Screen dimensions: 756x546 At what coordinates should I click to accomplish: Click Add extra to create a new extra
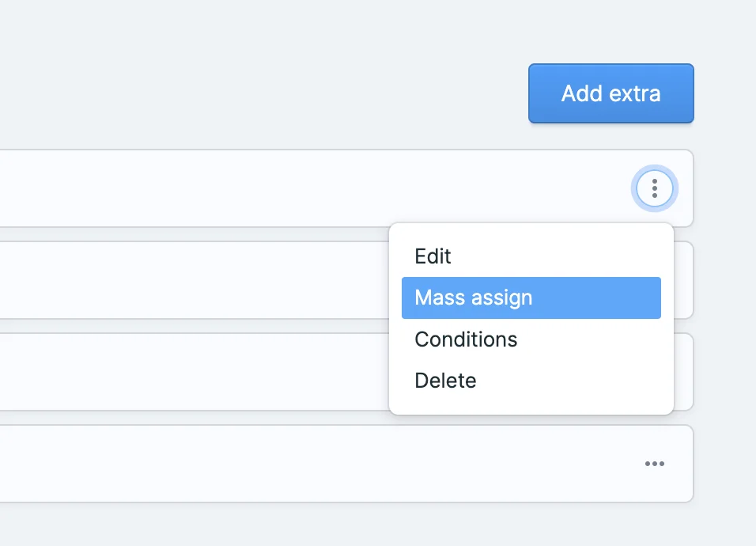[610, 93]
